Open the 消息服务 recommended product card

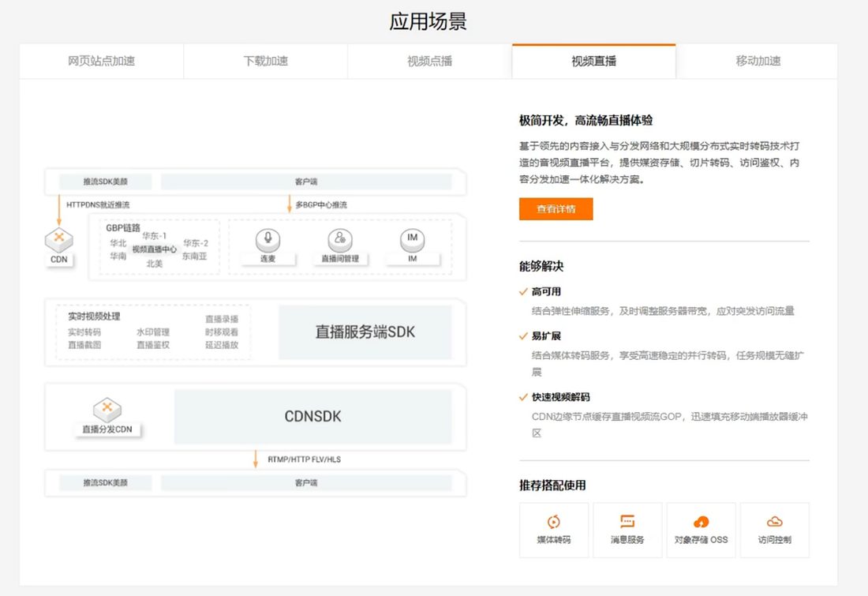coord(627,530)
